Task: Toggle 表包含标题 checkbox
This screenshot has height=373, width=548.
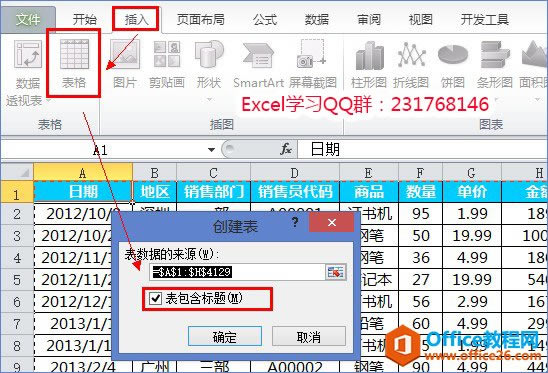Action: pos(155,298)
